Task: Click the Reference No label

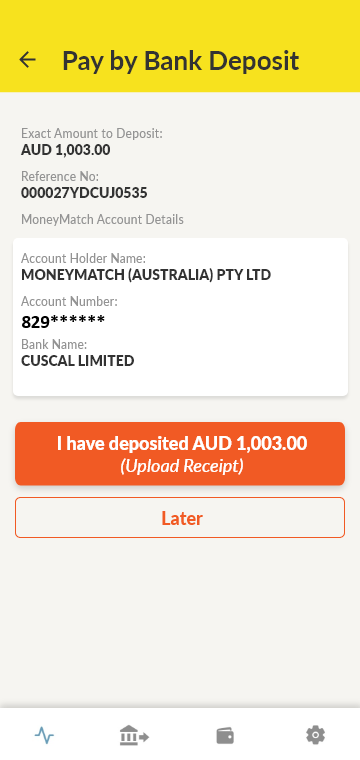Action: pos(60,176)
